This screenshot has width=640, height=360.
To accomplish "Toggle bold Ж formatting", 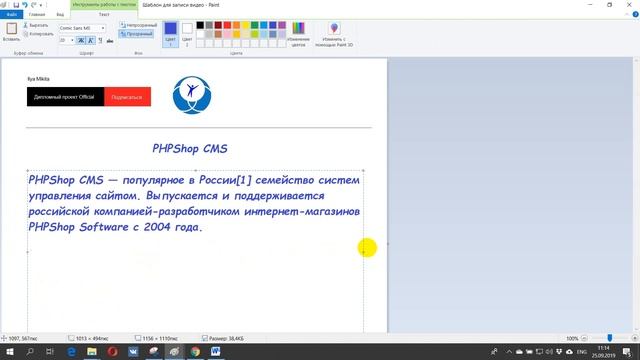I will pos(81,40).
